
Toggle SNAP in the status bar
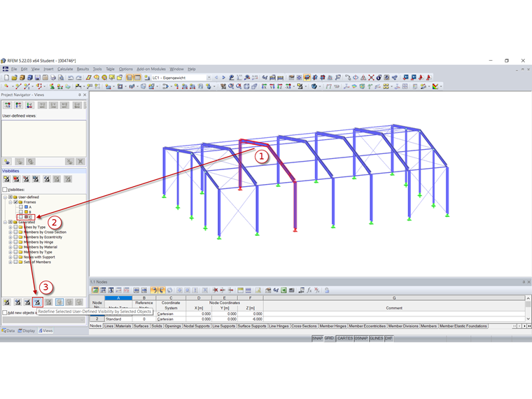(317, 338)
